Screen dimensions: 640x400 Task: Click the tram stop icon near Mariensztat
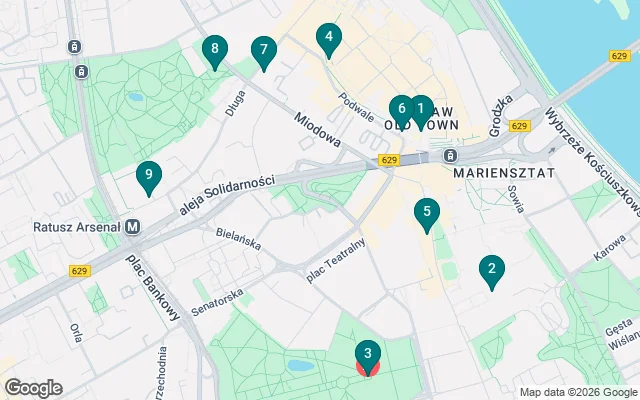coord(450,155)
